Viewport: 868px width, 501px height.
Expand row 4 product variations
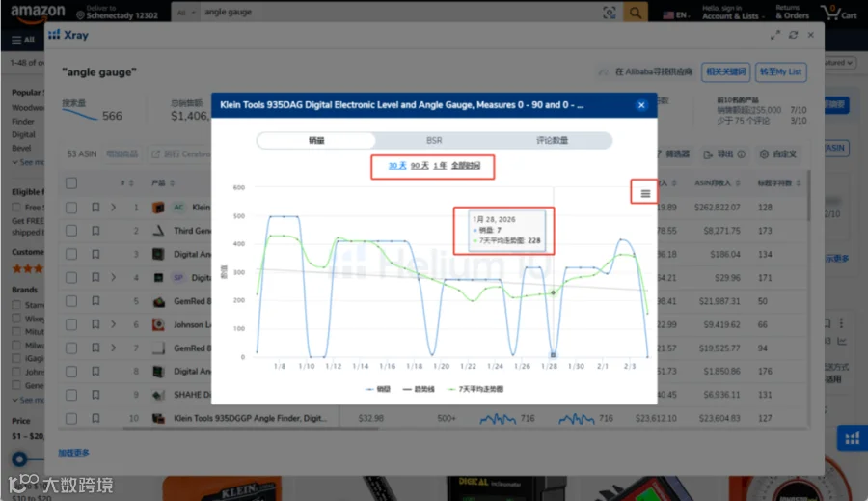pos(114,277)
